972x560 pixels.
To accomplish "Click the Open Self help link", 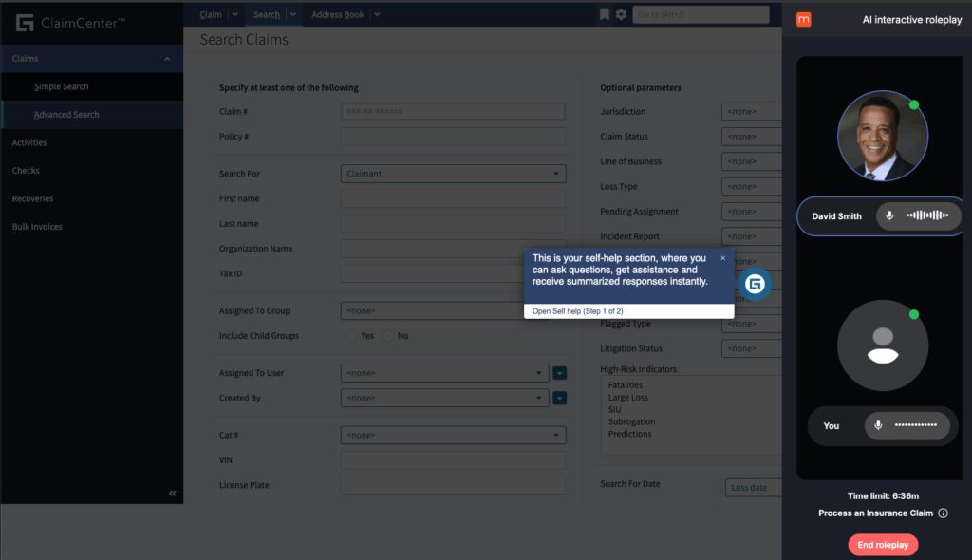I will pyautogui.click(x=577, y=311).
